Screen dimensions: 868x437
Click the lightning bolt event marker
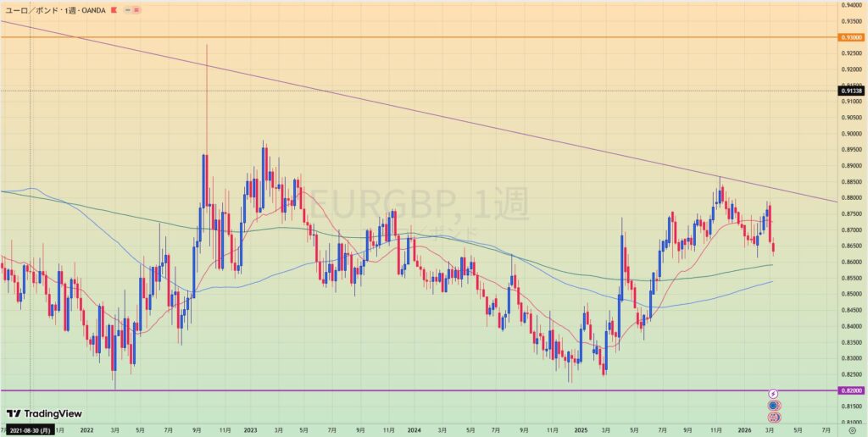(x=773, y=395)
